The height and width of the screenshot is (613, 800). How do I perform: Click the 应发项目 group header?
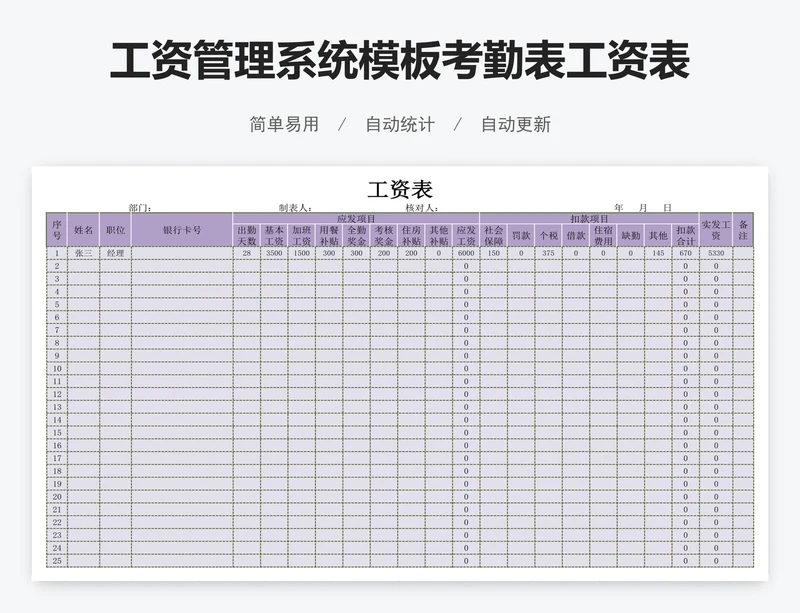[356, 218]
